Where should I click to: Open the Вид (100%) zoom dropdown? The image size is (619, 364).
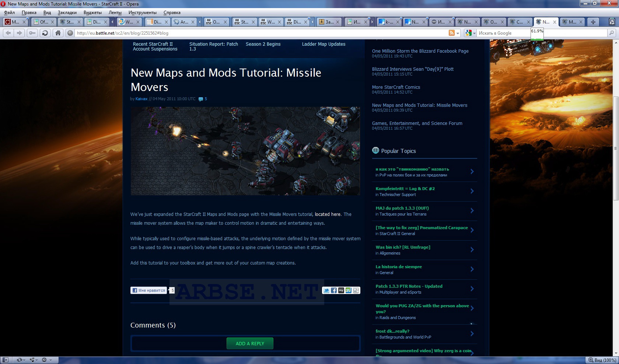coord(602,360)
